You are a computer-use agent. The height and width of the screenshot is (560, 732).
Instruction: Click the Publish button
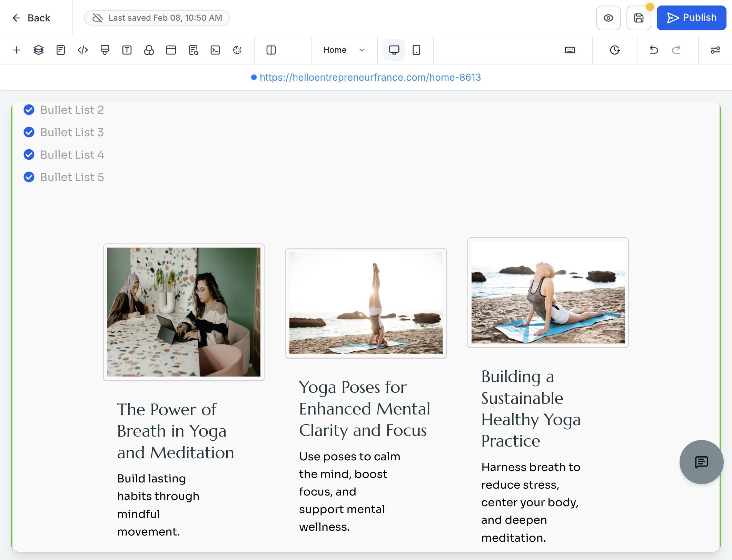tap(692, 18)
